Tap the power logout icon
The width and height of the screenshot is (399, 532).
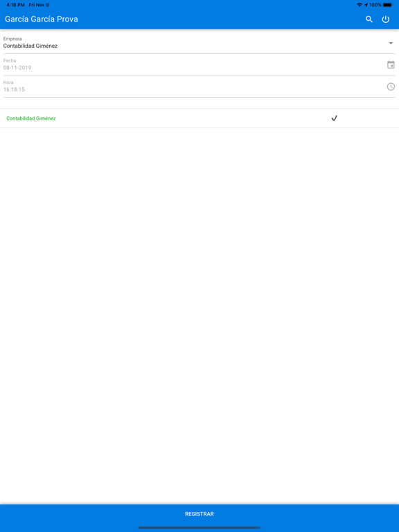point(386,19)
